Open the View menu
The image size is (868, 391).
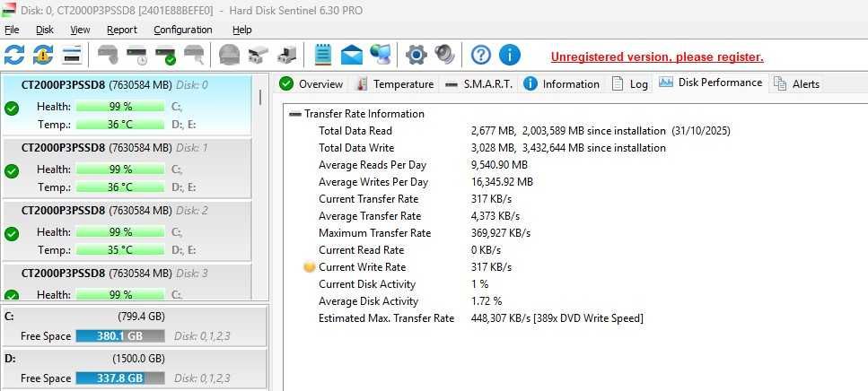click(80, 30)
